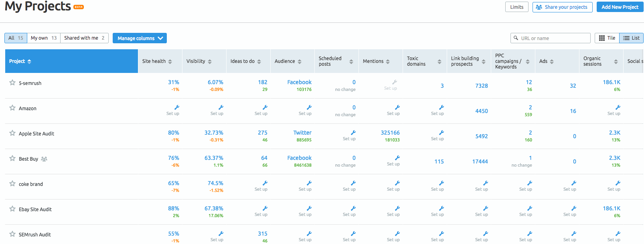Viewport: 644px width, 244px height.
Task: Star the Apple Site Audit project
Action: pos(12,133)
